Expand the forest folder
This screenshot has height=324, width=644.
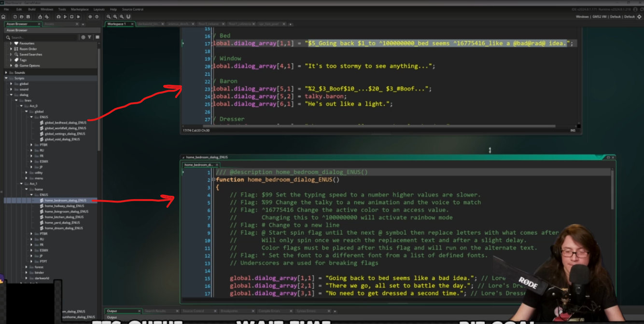tap(27, 267)
